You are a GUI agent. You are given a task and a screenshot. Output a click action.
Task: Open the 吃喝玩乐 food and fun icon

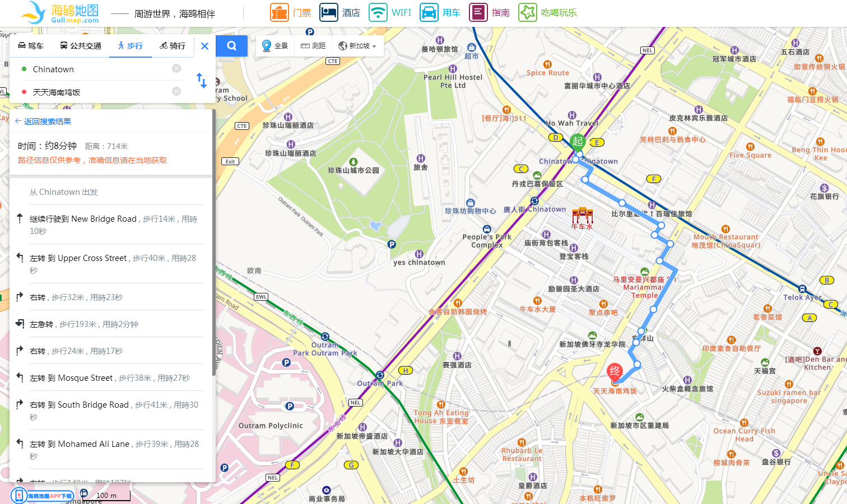click(527, 12)
